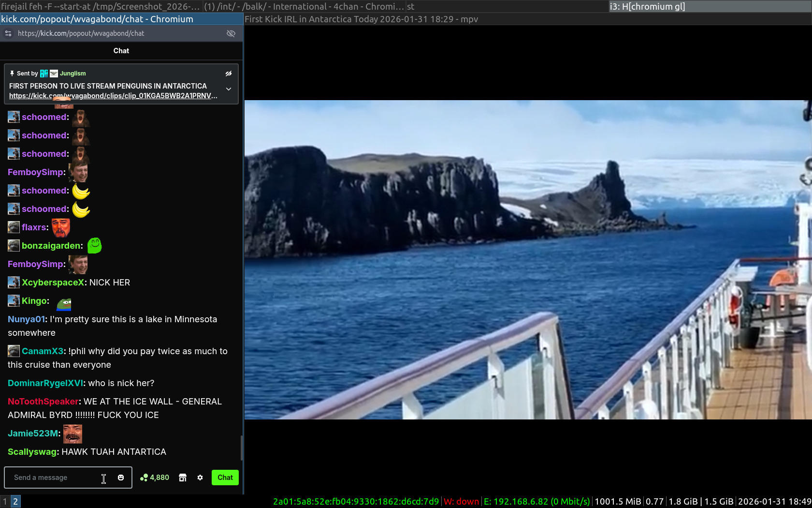Focus the kick.com chat Chromium title bar
The width and height of the screenshot is (812, 508).
121,19
